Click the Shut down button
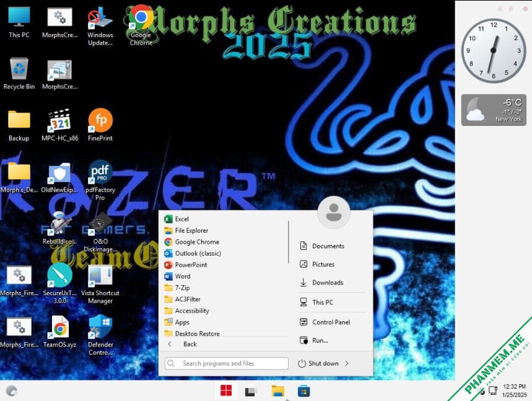The image size is (532, 401). pyautogui.click(x=318, y=363)
